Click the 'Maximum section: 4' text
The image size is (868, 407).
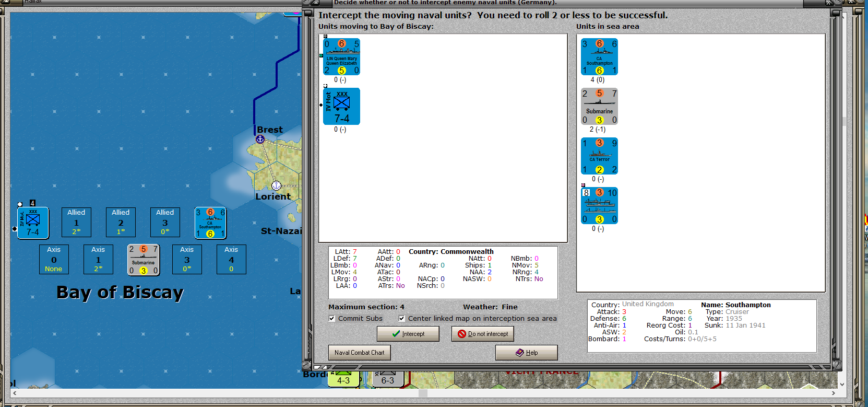click(366, 307)
